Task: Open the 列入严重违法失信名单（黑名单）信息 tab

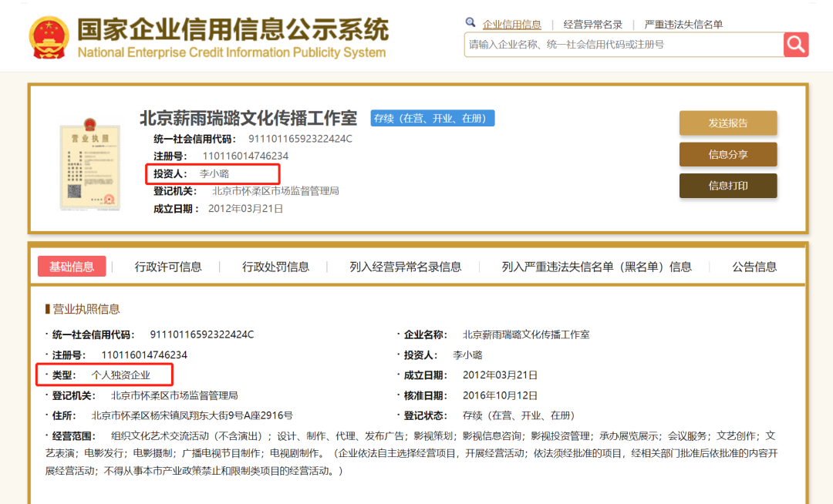Action: (596, 267)
